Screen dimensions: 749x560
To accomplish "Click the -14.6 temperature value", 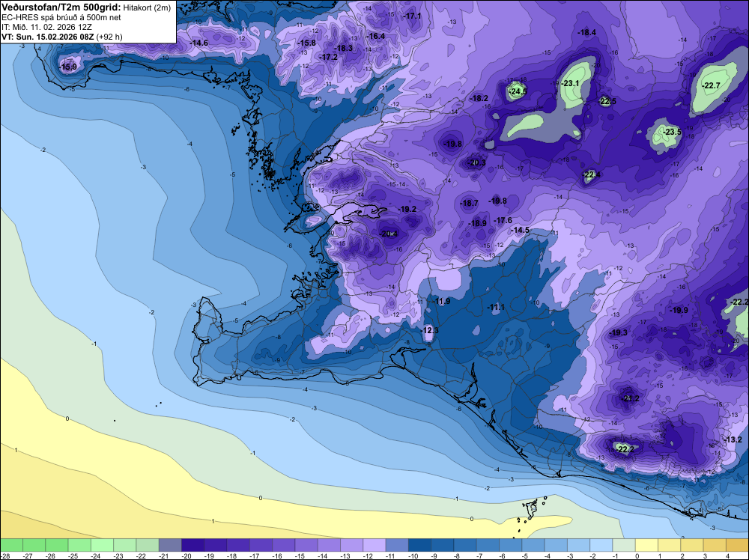I will pyautogui.click(x=198, y=43).
